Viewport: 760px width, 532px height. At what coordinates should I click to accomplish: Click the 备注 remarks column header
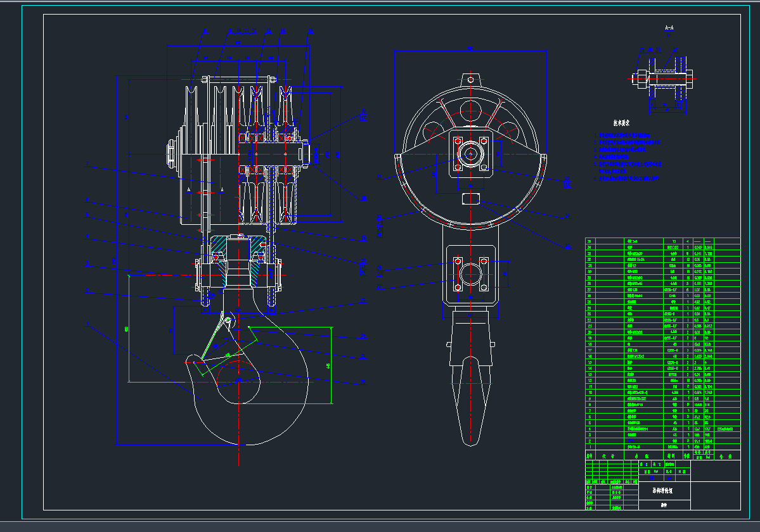pos(728,455)
